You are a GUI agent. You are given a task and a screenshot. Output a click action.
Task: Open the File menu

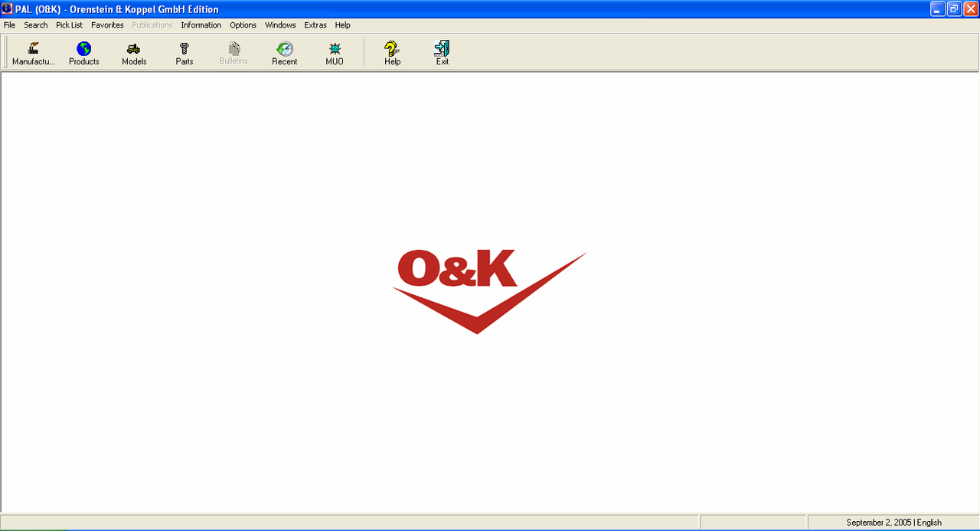pos(9,25)
